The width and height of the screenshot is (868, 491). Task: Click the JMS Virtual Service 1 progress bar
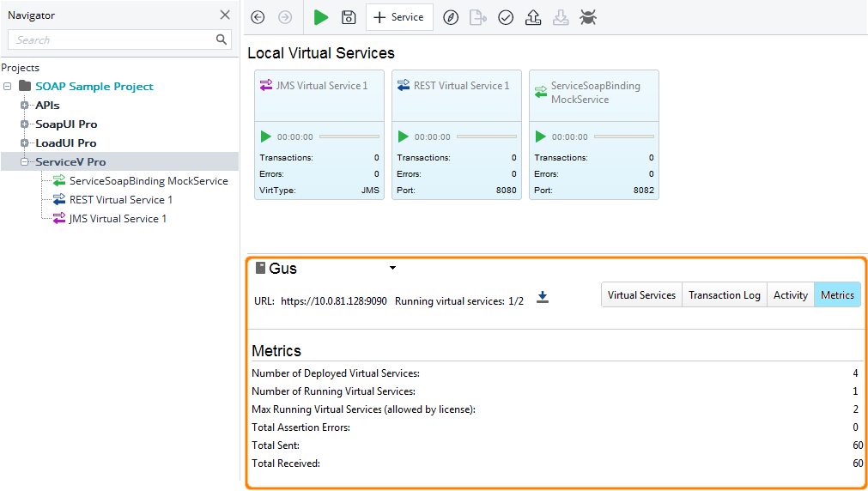pyautogui.click(x=349, y=136)
